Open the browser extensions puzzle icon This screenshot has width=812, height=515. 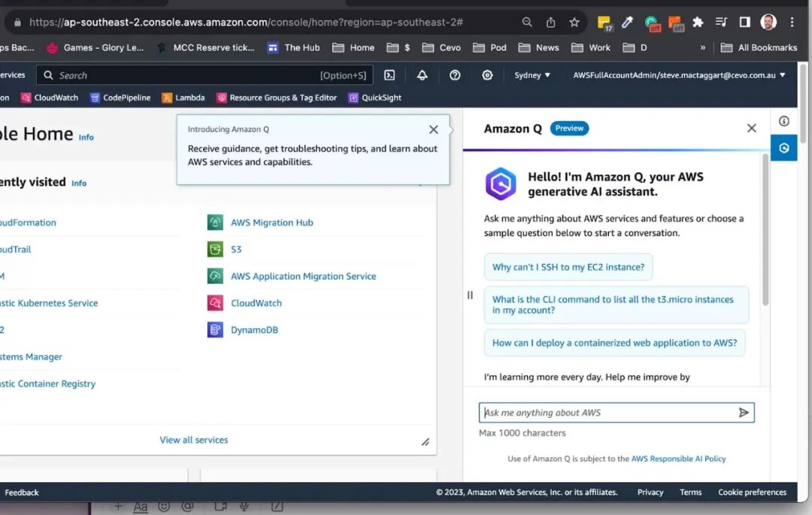coord(698,23)
